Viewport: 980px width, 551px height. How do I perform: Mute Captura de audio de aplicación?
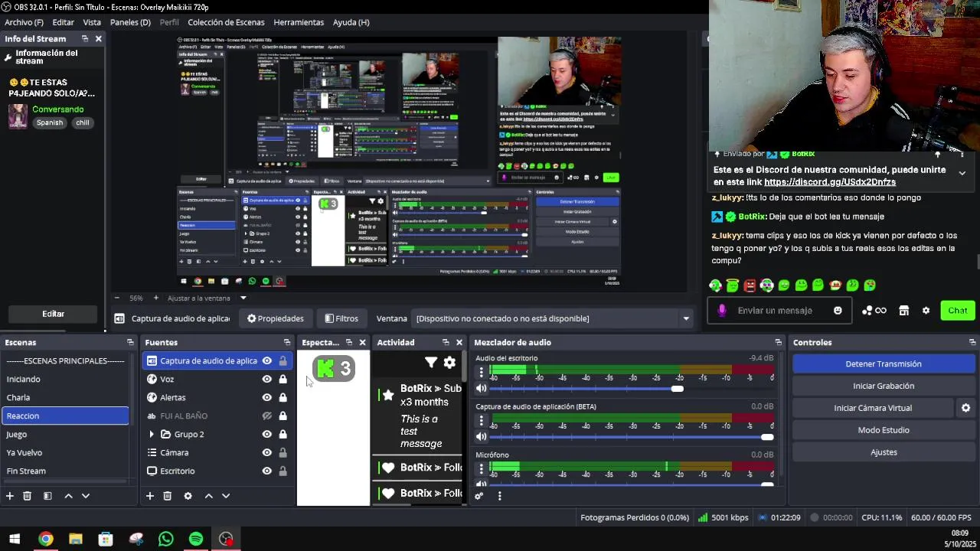tap(482, 437)
